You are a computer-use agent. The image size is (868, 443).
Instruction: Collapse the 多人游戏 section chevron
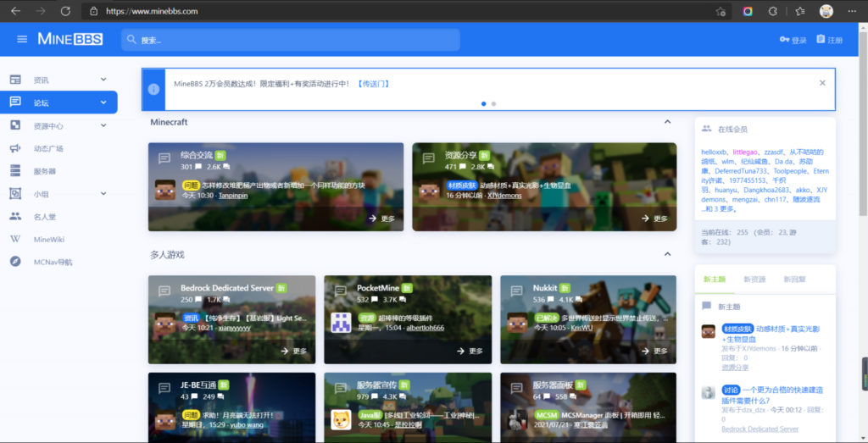tap(667, 254)
